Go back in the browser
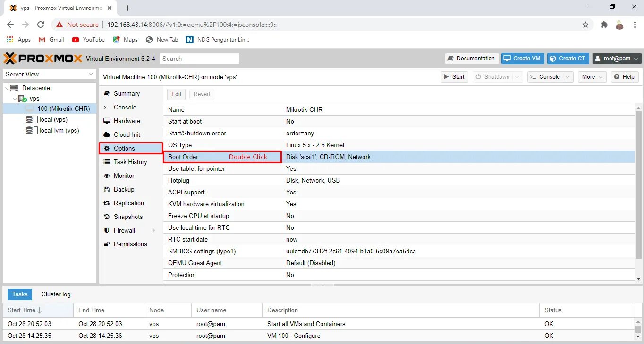The image size is (644, 344). pyautogui.click(x=10, y=25)
